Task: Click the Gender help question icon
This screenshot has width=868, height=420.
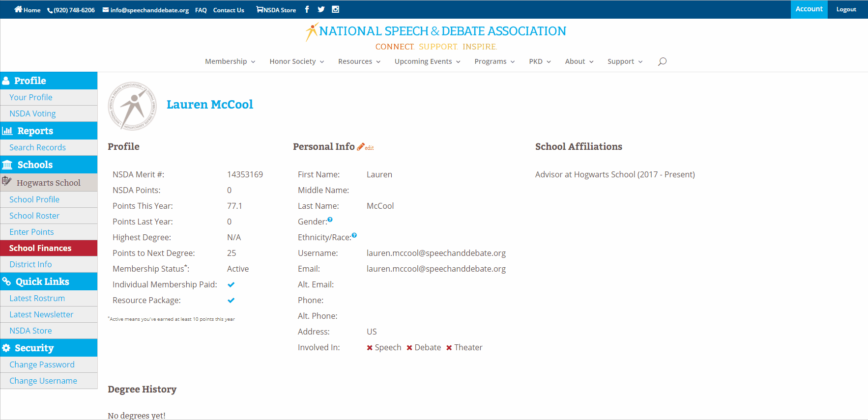Action: point(330,220)
